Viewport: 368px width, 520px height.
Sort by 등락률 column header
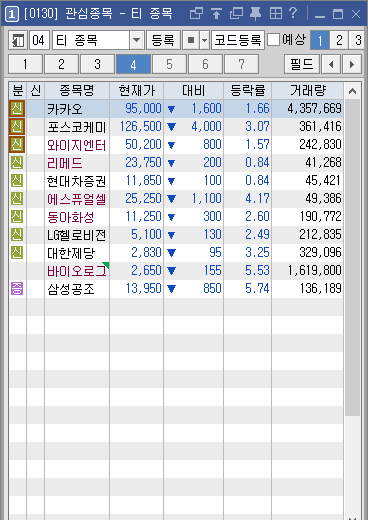[x=248, y=91]
